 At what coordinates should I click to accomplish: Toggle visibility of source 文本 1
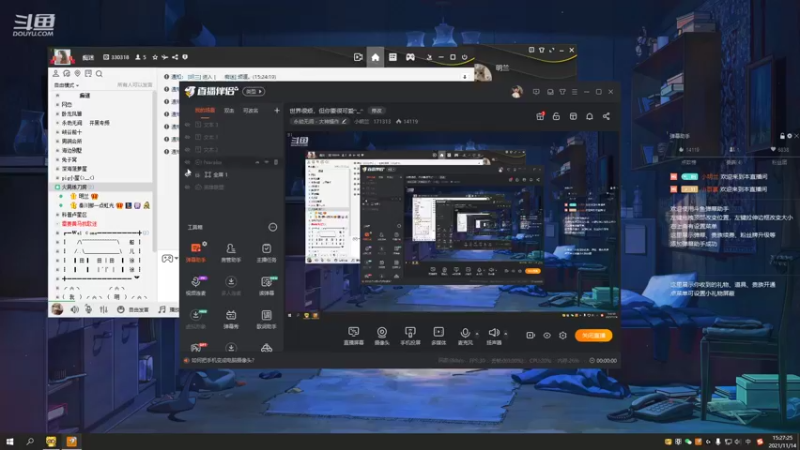click(187, 137)
